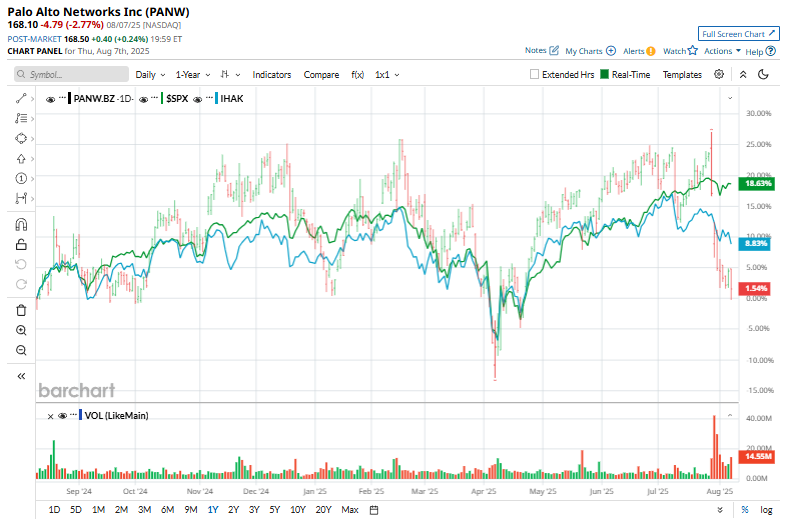Viewport: 787px width, 527px height.
Task: Click into the Symbol search field
Action: (x=71, y=74)
